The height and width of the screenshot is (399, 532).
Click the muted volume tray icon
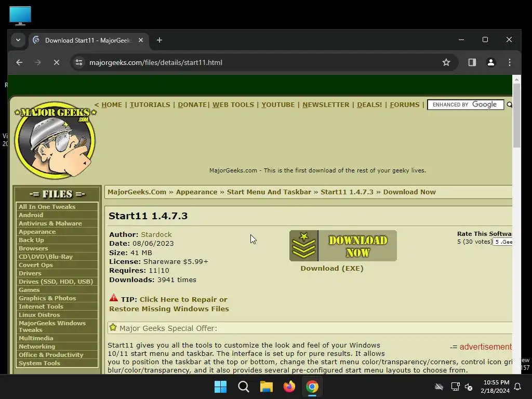point(469,387)
